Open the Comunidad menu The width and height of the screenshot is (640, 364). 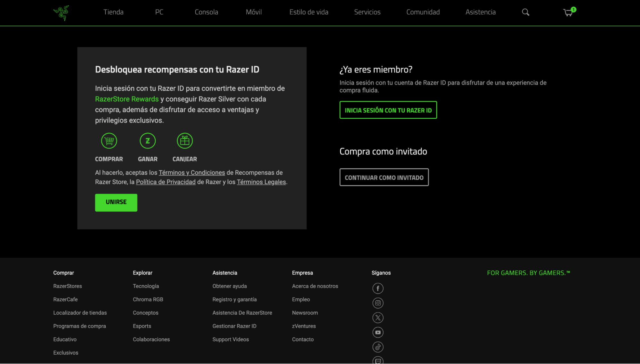pyautogui.click(x=423, y=12)
